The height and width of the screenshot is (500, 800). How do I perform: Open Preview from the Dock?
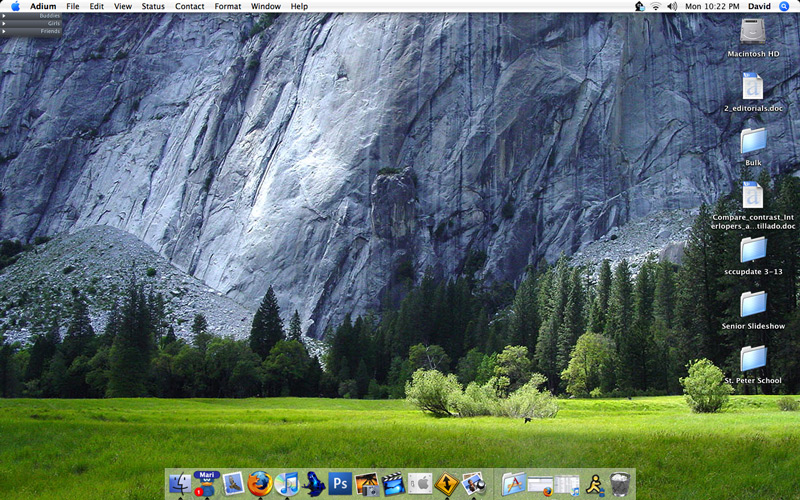(473, 483)
